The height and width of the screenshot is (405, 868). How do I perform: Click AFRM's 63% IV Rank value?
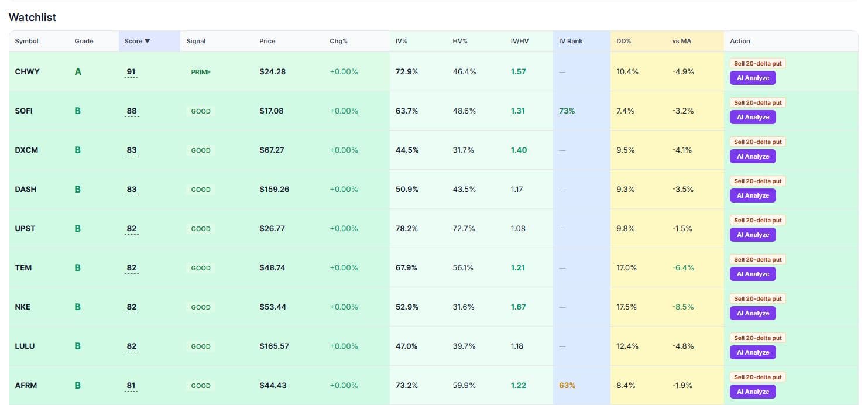click(x=567, y=385)
